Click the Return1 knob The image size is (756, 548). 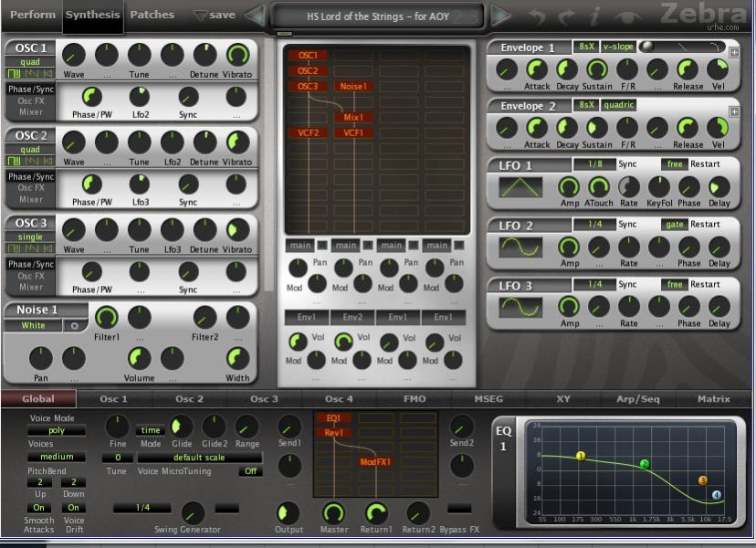click(376, 512)
